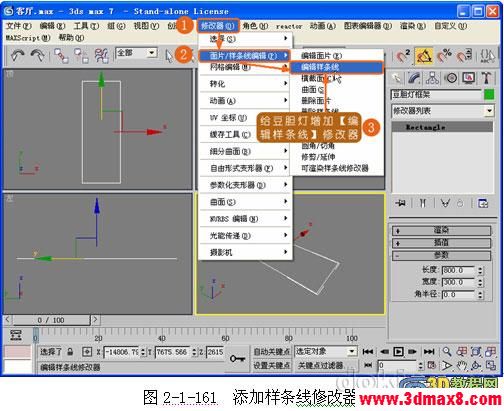Expand the 转化 submenu

click(x=245, y=84)
